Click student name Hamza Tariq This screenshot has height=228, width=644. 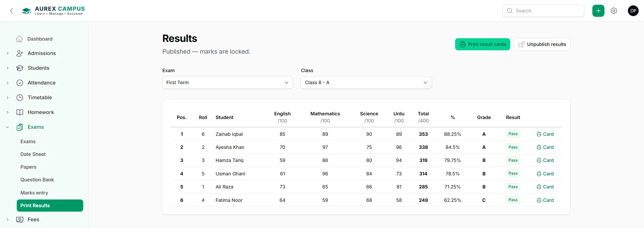tap(229, 160)
